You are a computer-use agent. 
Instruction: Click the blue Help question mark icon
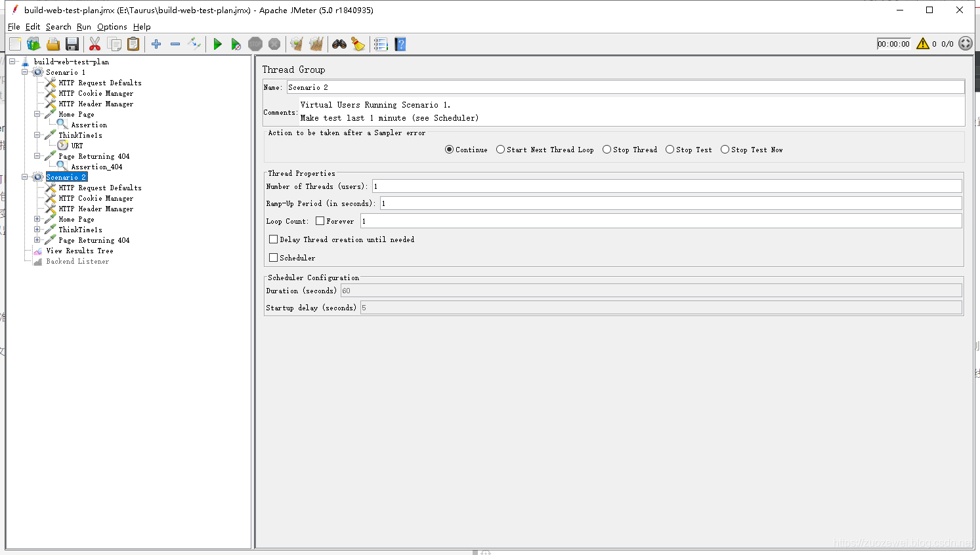coord(400,44)
